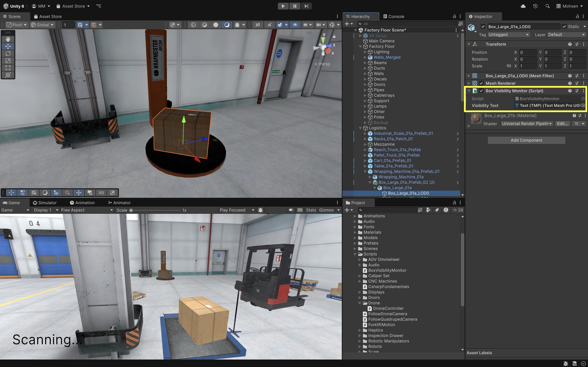Toggle the Static checkbox
The image size is (588, 367).
tap(564, 27)
